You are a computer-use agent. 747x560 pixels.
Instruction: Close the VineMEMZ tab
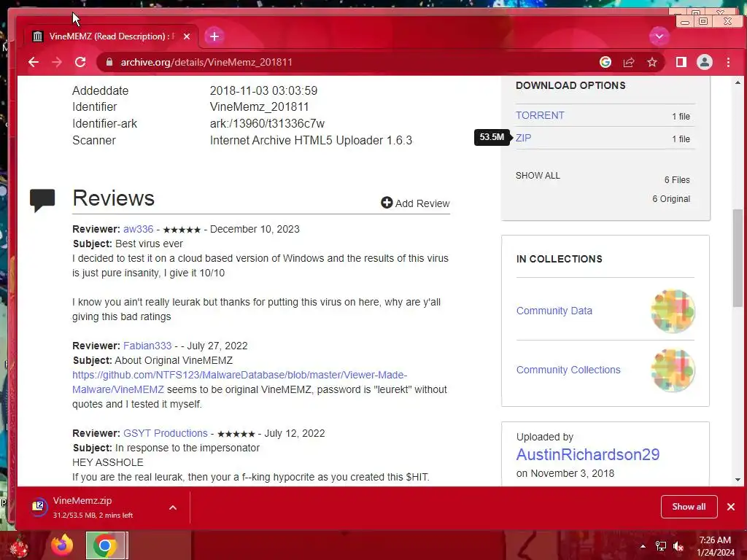[187, 36]
